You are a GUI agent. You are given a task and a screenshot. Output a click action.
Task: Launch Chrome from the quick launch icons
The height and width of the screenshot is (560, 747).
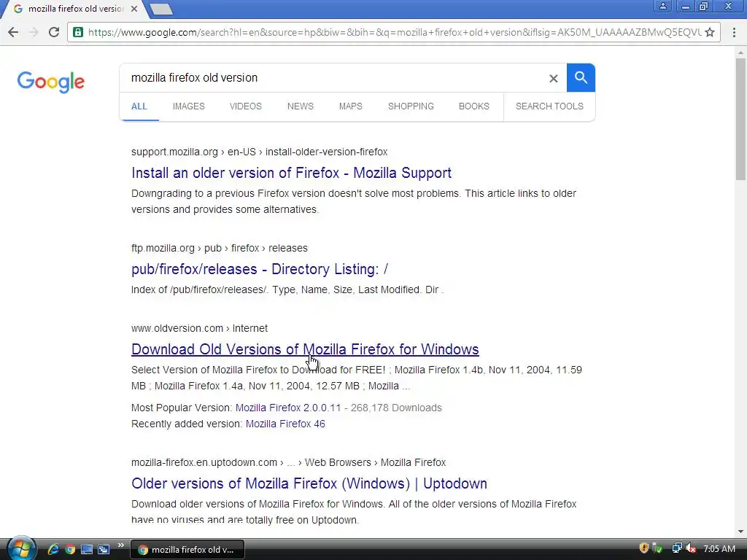tap(70, 549)
